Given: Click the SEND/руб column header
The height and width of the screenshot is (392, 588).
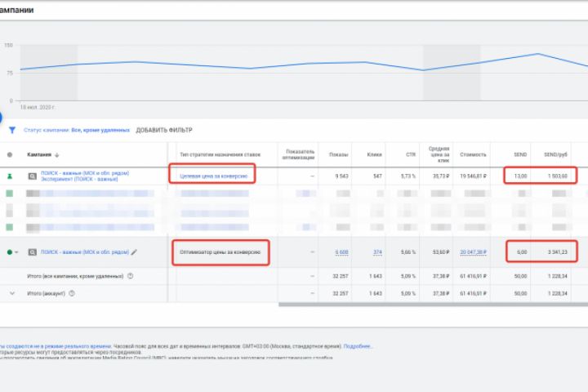Looking at the screenshot, I should coord(556,154).
